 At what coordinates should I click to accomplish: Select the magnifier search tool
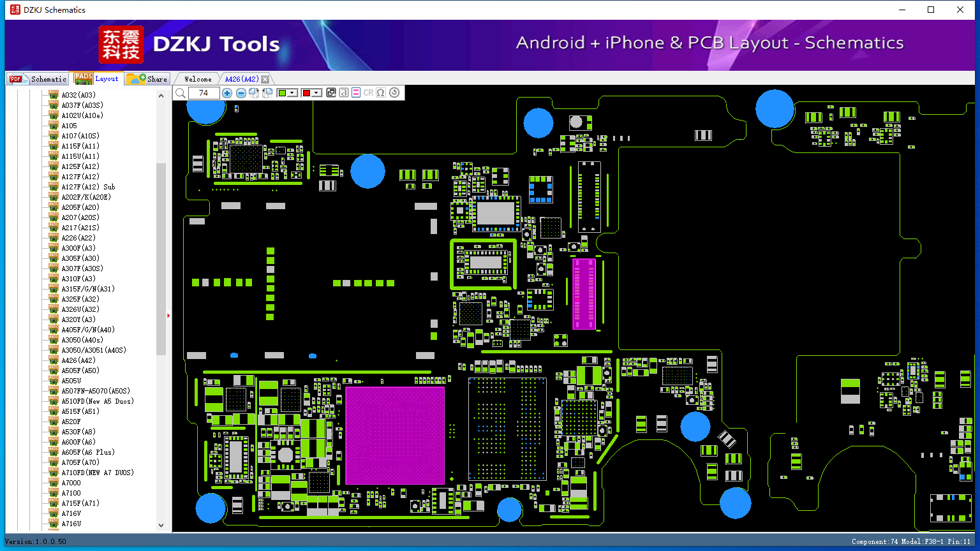click(180, 92)
